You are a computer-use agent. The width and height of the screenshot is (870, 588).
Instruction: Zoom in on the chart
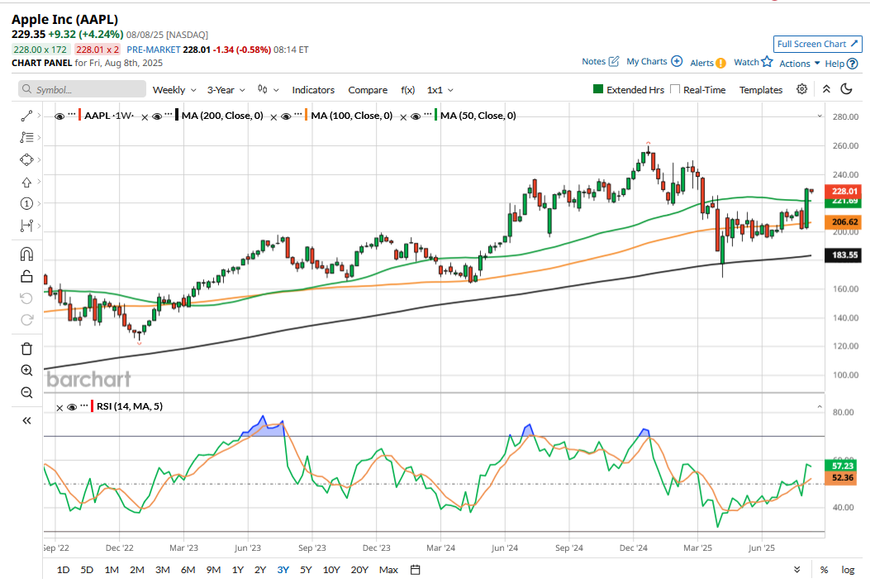[26, 371]
